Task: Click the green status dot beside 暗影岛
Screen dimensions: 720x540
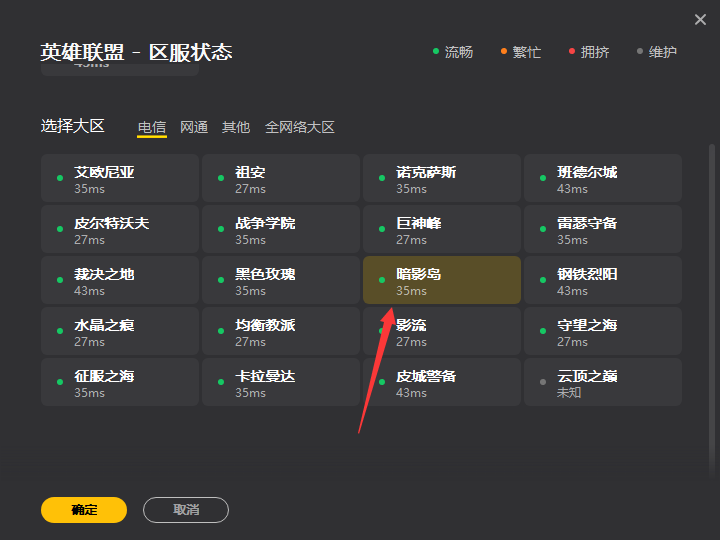Action: 382,280
